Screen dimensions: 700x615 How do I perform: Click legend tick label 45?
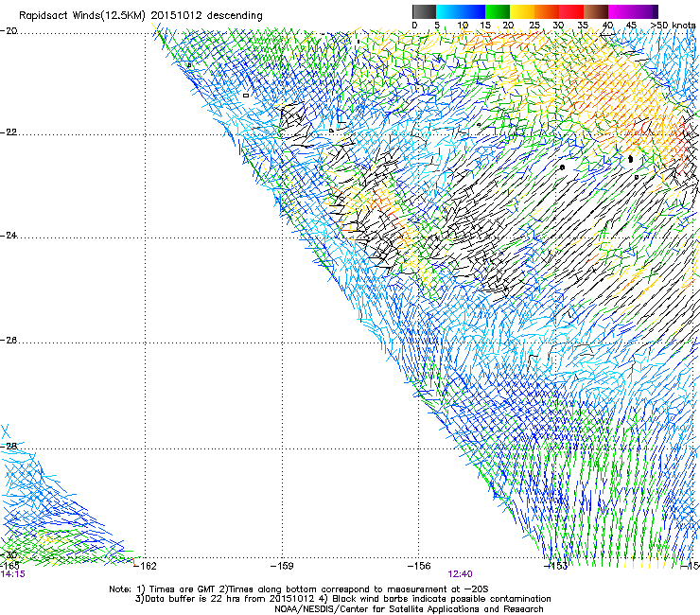tap(631, 26)
